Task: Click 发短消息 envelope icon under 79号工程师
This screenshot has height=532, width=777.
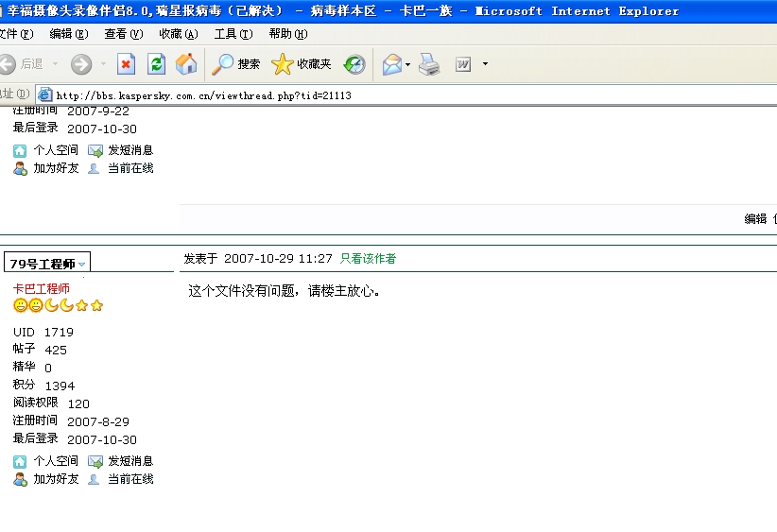Action: point(95,462)
